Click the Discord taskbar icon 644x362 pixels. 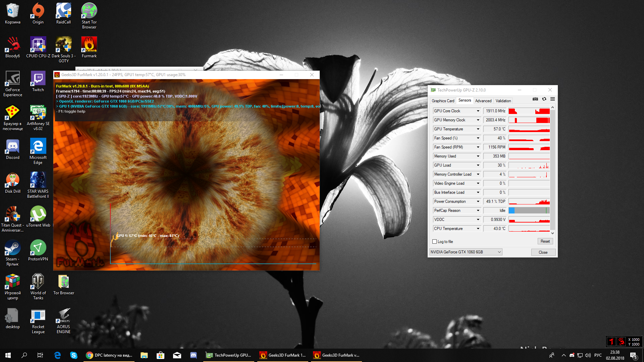tap(193, 355)
